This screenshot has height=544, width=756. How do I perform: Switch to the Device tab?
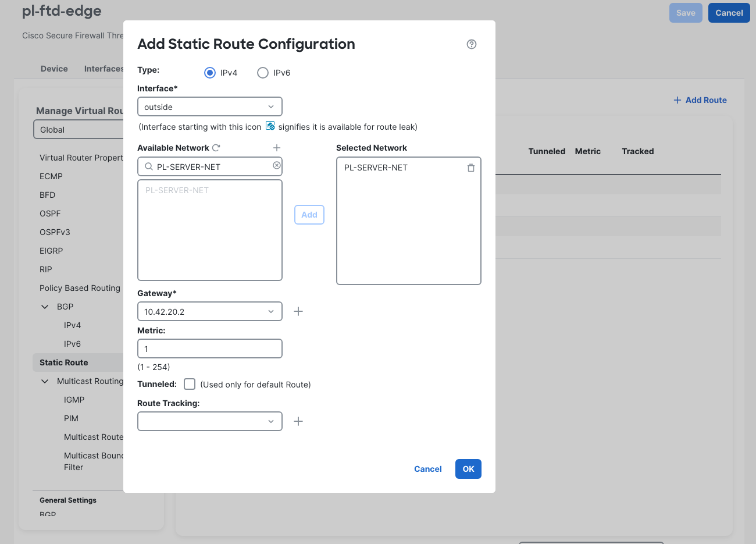coord(54,69)
